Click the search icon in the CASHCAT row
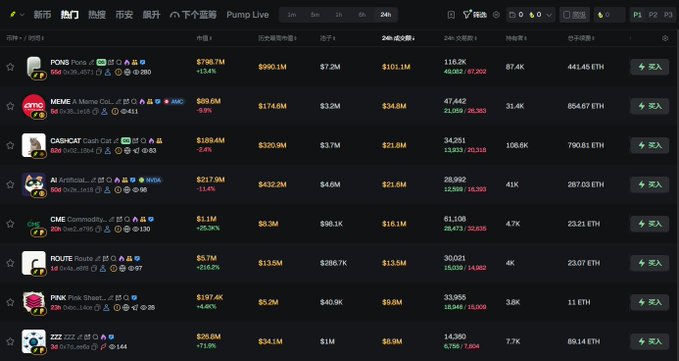679x361 pixels. point(143,141)
